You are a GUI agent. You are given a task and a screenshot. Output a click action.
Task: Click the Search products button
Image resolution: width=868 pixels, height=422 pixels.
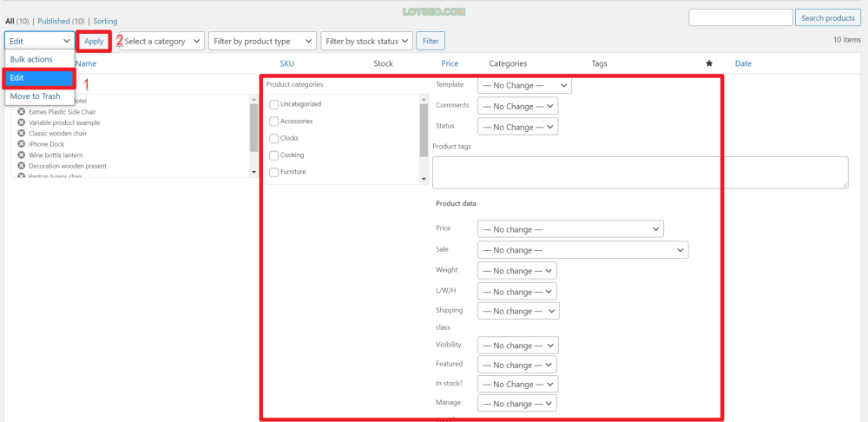[828, 17]
